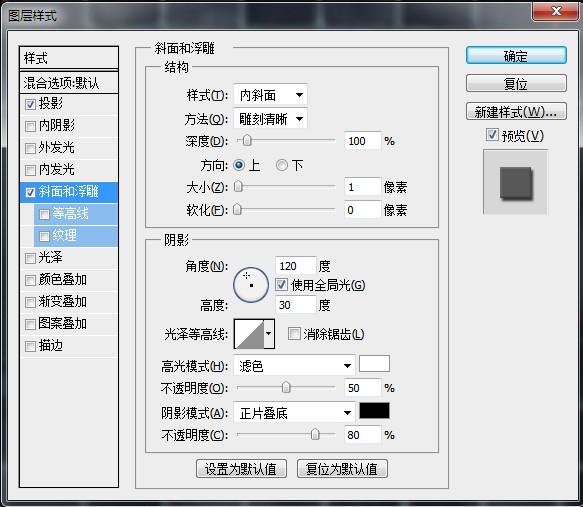Click the 深度 value field showing 100
Viewport: 583px width, 507px height.
tap(363, 141)
